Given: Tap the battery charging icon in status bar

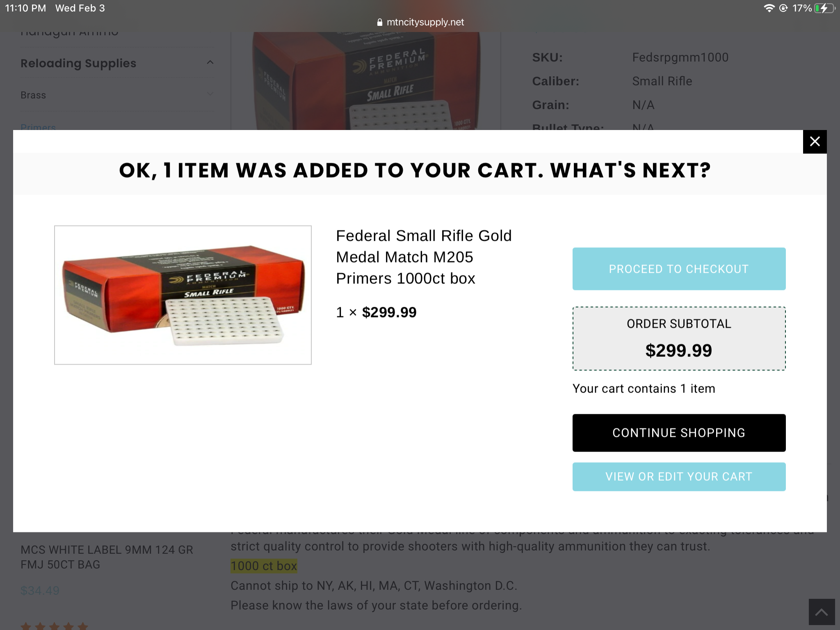Looking at the screenshot, I should [x=824, y=8].
